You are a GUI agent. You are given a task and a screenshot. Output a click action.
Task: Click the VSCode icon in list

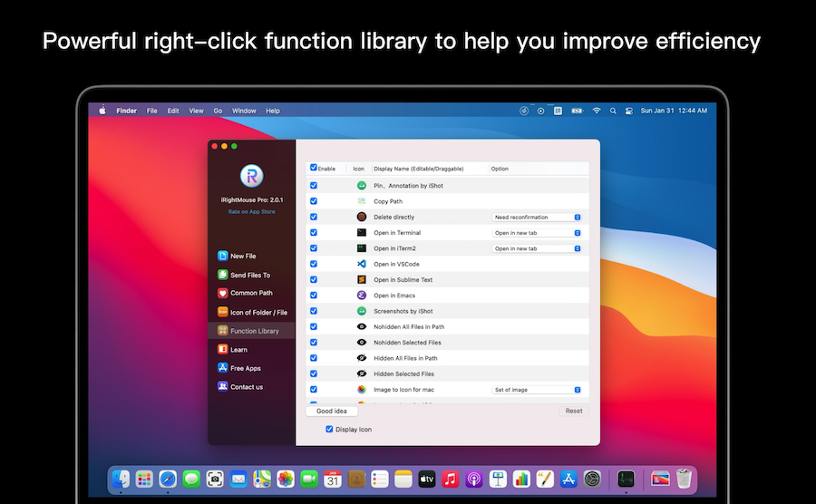click(x=362, y=264)
